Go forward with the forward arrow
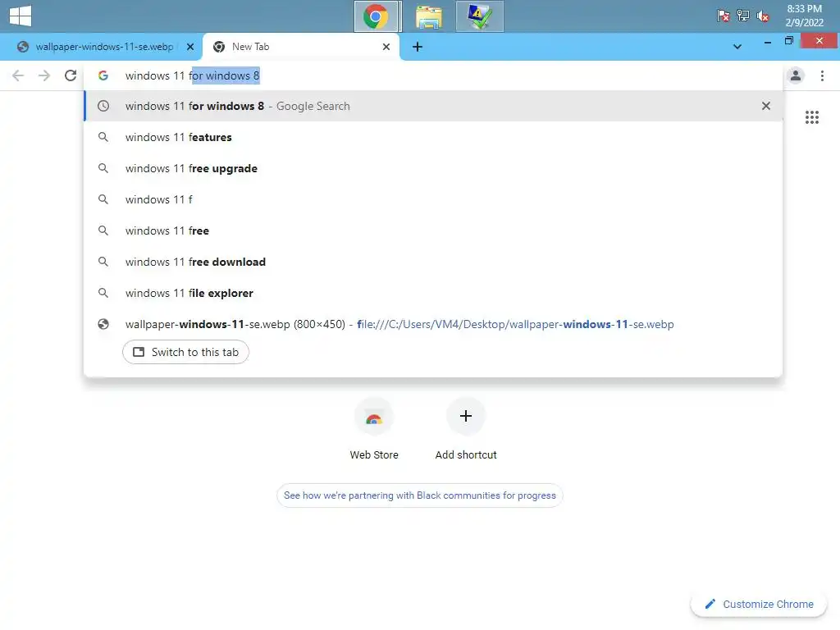The image size is (840, 630). [44, 75]
